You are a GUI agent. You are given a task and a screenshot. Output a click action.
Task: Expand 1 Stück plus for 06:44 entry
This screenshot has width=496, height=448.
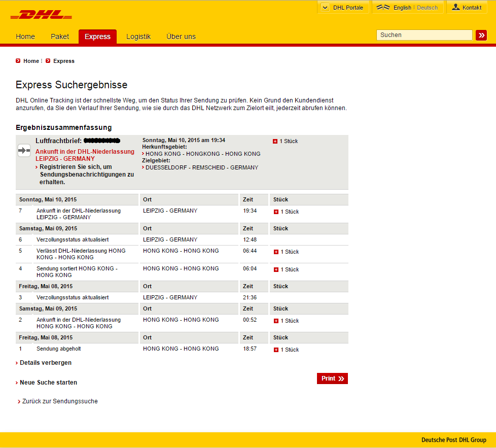coord(276,252)
